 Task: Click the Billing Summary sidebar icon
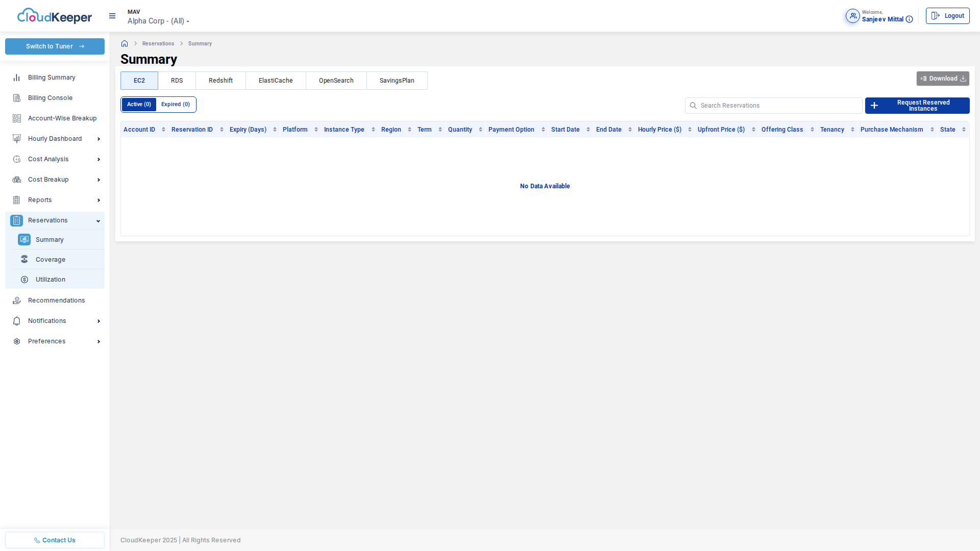(17, 78)
